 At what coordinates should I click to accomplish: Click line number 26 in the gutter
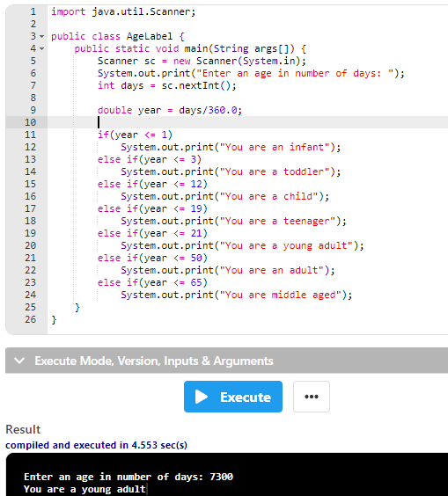[31, 319]
